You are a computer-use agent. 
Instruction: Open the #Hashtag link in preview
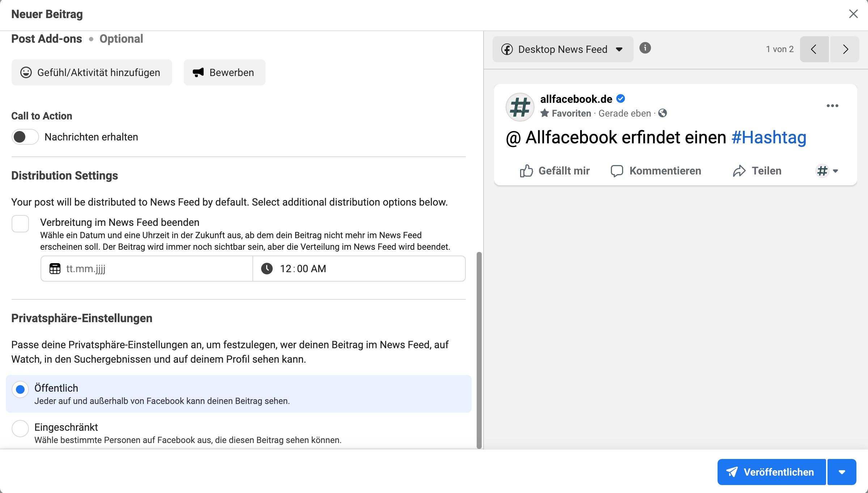pyautogui.click(x=769, y=138)
